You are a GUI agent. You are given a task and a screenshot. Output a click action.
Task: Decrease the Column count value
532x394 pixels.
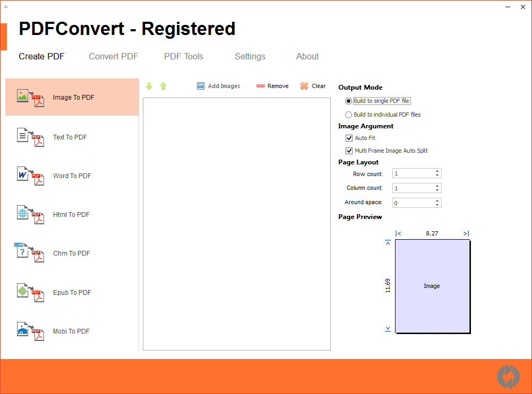coord(437,190)
